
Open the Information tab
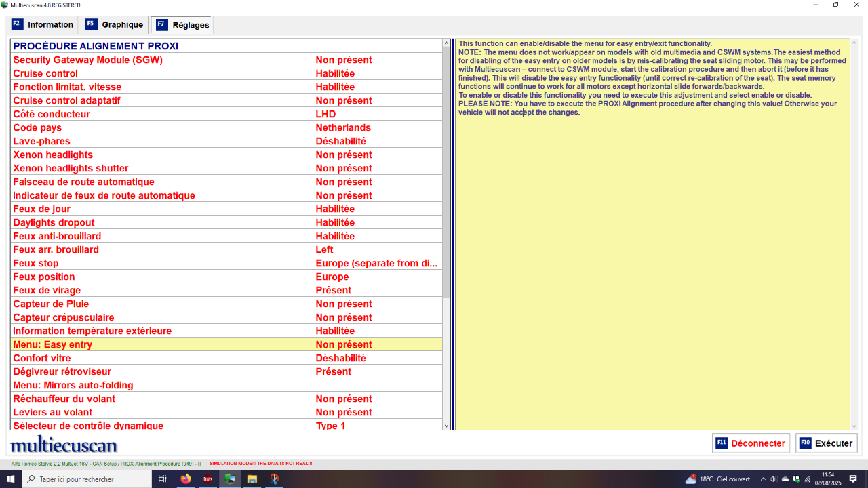(43, 25)
